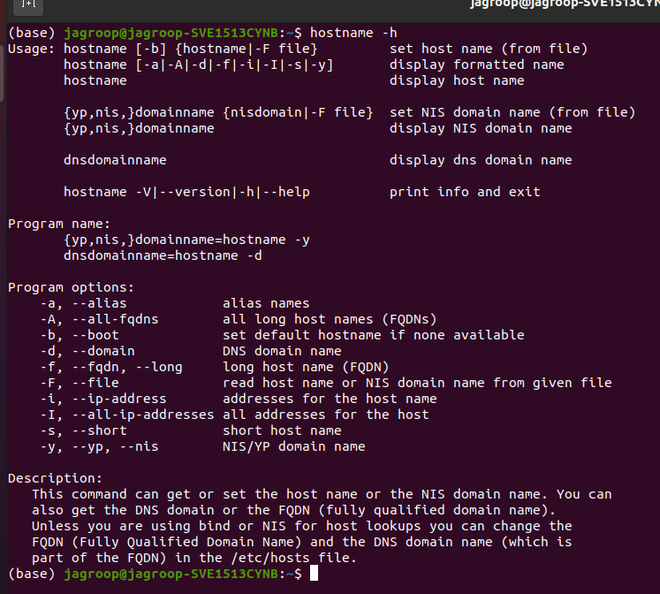Click the '(base)' conda prefix on the first line
Screen dimensions: 660x594
(x=32, y=33)
